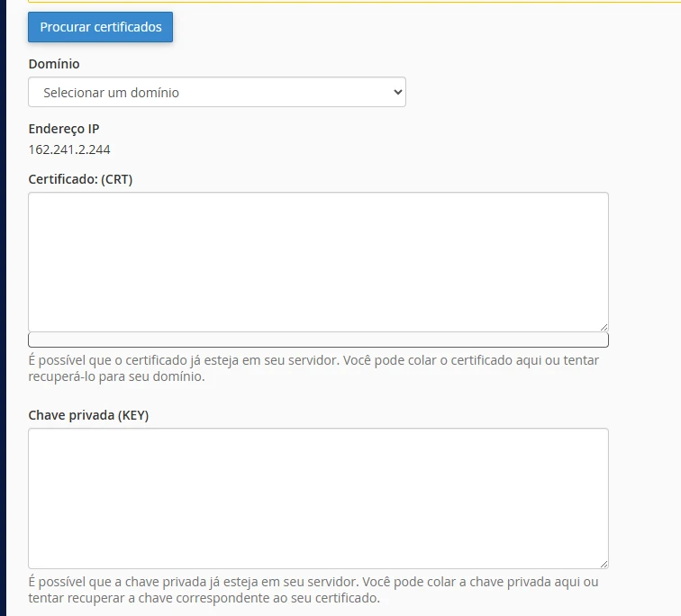The height and width of the screenshot is (616, 681).
Task: Click the KEY text area resize handle
Action: [604, 563]
